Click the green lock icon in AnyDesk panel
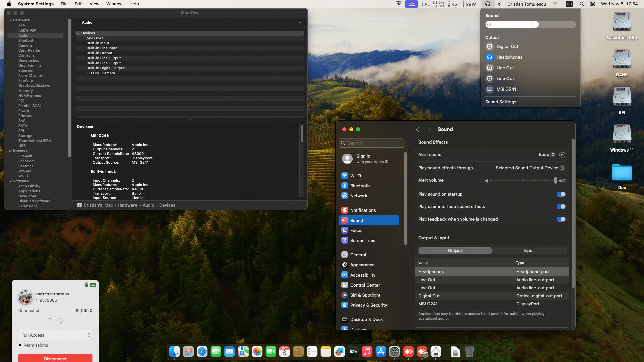The image size is (644, 362). [x=87, y=285]
